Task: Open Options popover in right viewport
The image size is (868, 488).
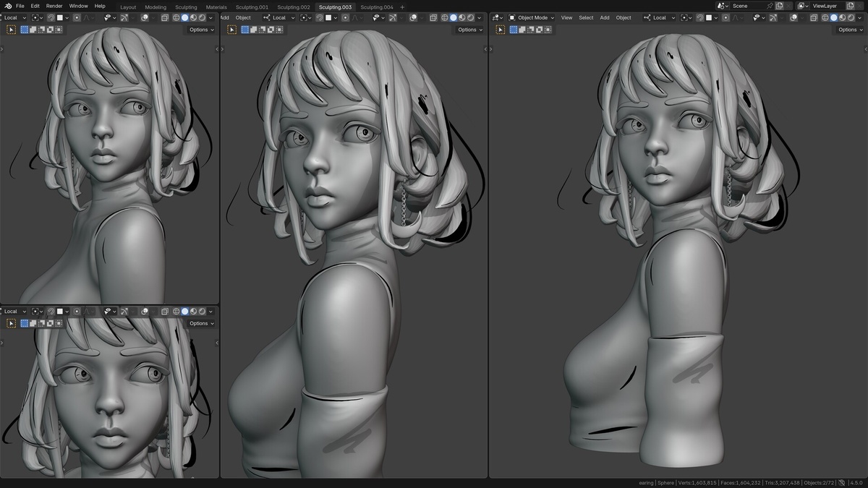Action: point(851,30)
